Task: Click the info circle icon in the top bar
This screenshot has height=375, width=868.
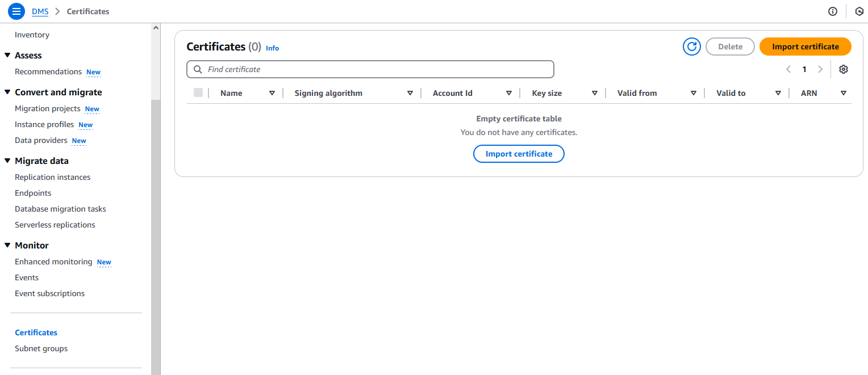Action: click(x=832, y=11)
